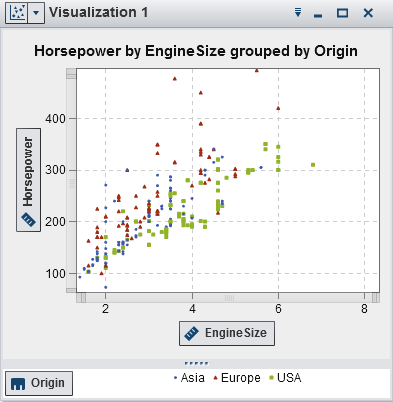393x402 pixels.
Task: Maximize the Visualization 1 panel
Action: [x=342, y=13]
